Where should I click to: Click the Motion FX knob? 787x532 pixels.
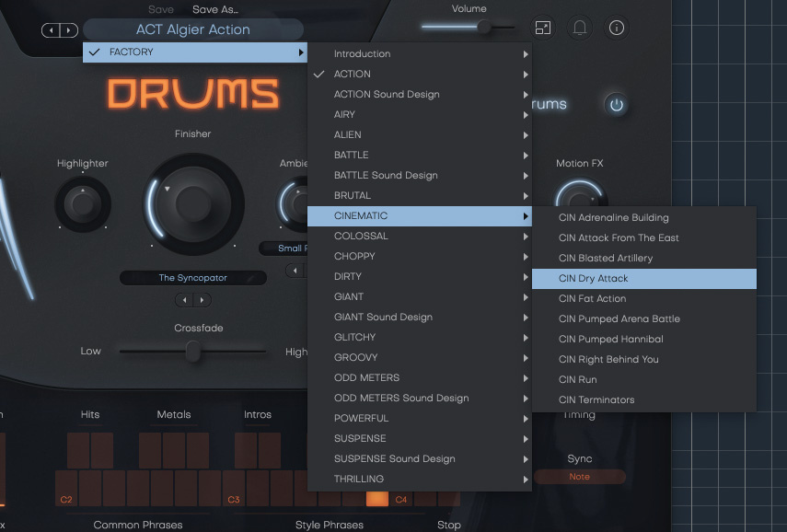coord(580,201)
